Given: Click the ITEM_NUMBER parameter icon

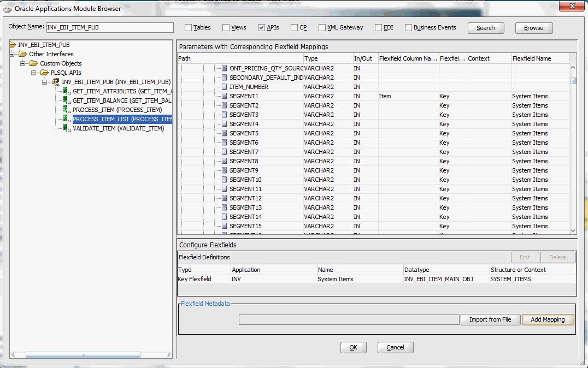Looking at the screenshot, I should click(x=224, y=87).
